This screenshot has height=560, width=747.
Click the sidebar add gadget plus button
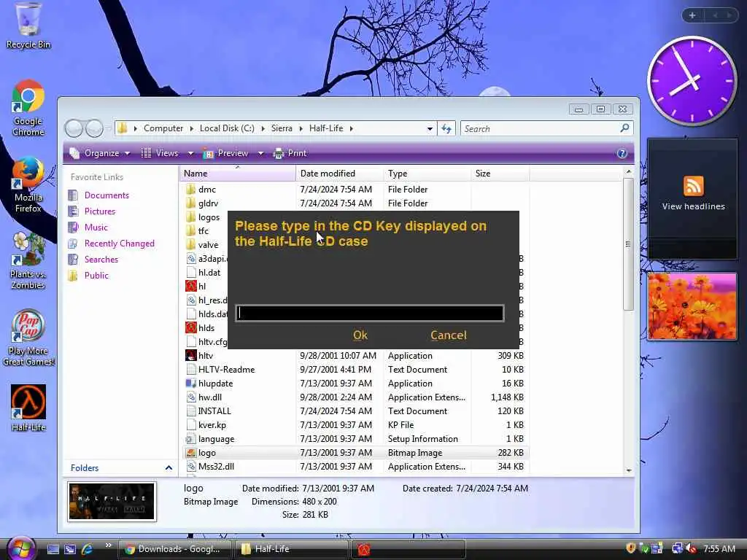(x=692, y=15)
